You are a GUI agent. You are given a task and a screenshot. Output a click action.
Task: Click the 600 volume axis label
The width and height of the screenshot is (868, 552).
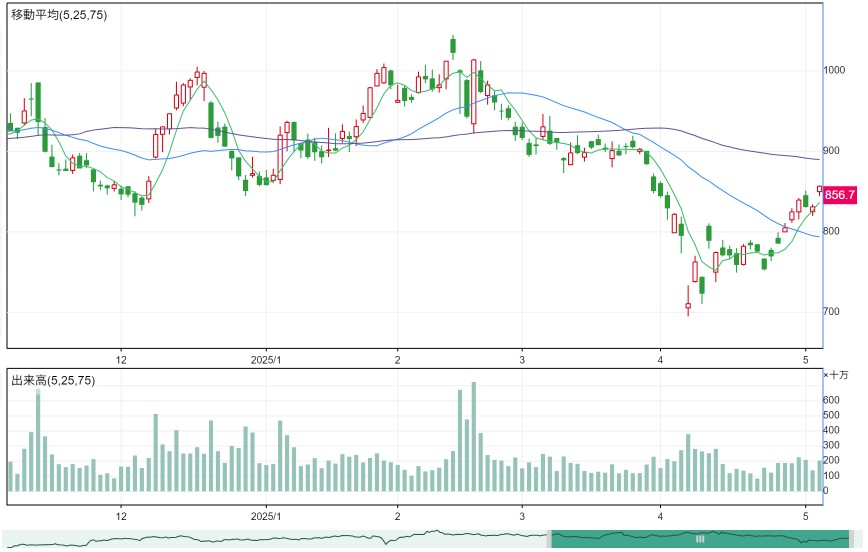click(831, 400)
